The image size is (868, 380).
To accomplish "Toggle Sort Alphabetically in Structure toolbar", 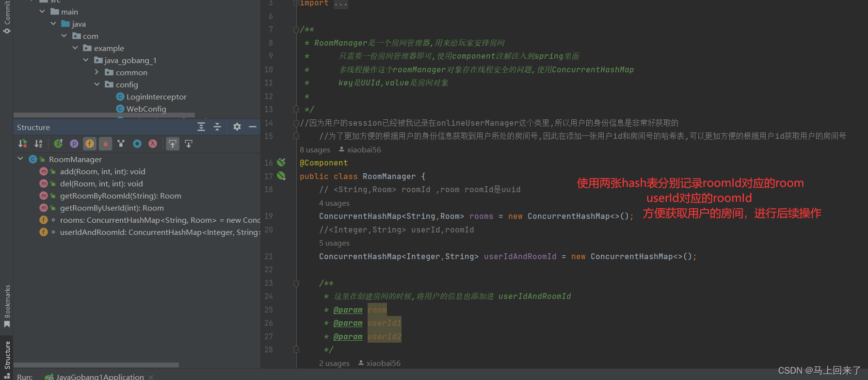I will click(38, 144).
